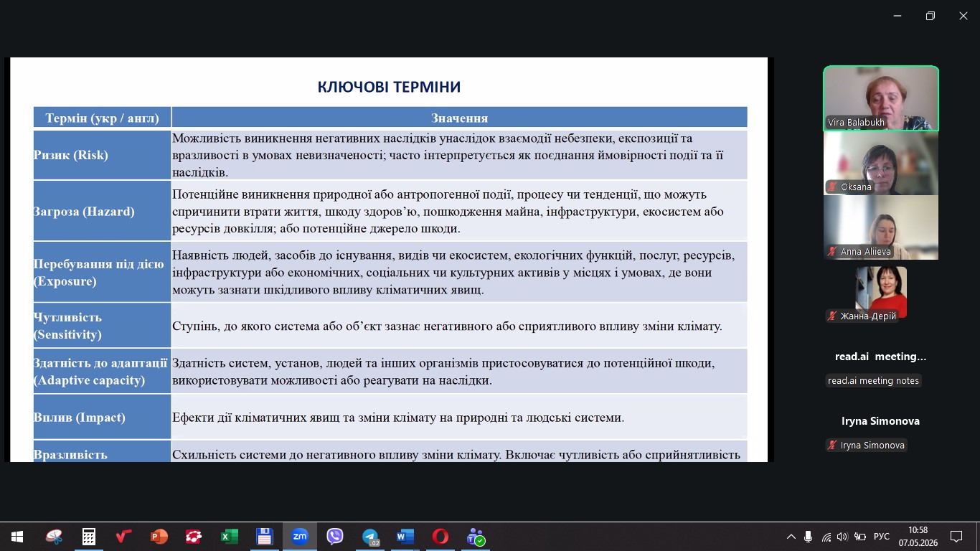This screenshot has width=980, height=551.
Task: Click the Adaptive capacity definition 'Здатність систем'
Action: (460, 371)
